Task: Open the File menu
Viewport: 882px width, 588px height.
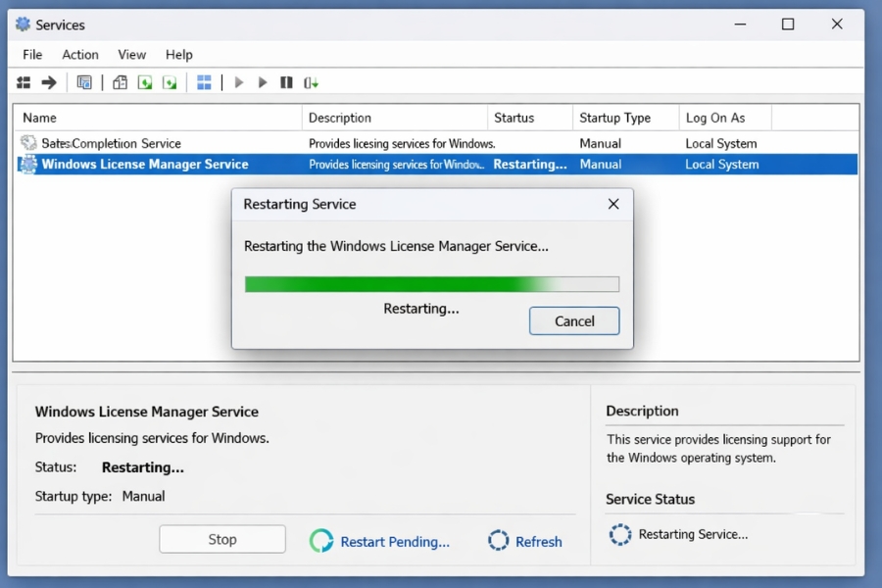Action: 31,54
